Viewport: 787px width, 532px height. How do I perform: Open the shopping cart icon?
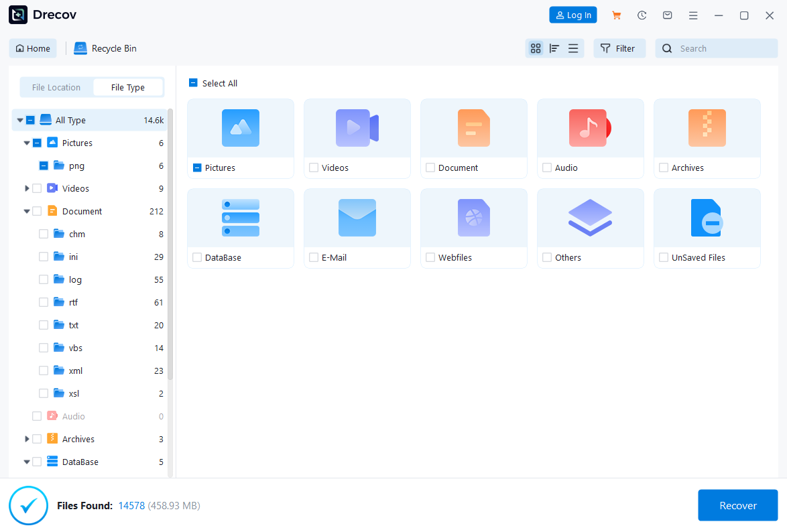[x=616, y=15]
